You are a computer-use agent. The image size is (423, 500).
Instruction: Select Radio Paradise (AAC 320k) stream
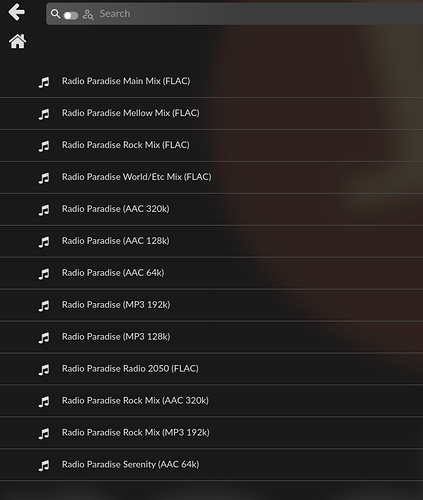tap(211, 209)
